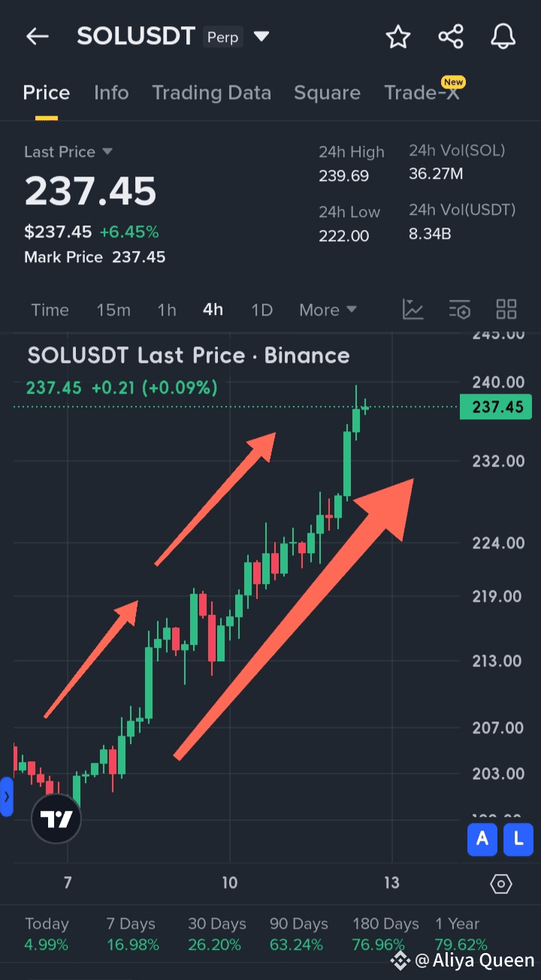Image resolution: width=541 pixels, height=980 pixels.
Task: Add SOLUSDT to favorites with star icon
Action: tap(398, 36)
